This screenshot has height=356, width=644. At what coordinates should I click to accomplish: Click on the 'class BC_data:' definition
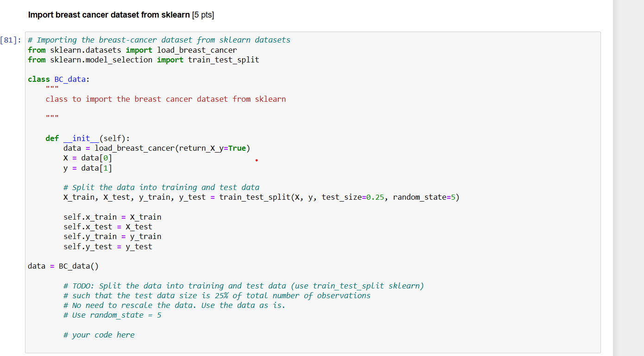coord(58,79)
